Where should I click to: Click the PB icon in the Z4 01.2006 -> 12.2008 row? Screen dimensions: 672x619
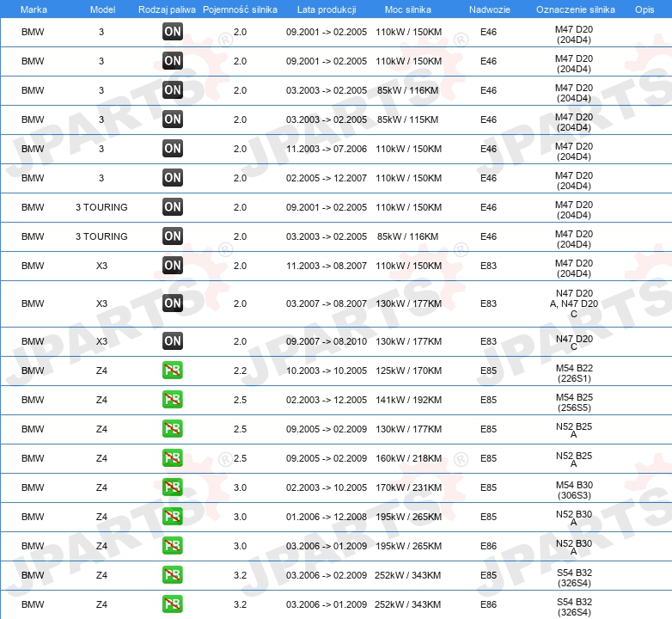click(x=173, y=516)
